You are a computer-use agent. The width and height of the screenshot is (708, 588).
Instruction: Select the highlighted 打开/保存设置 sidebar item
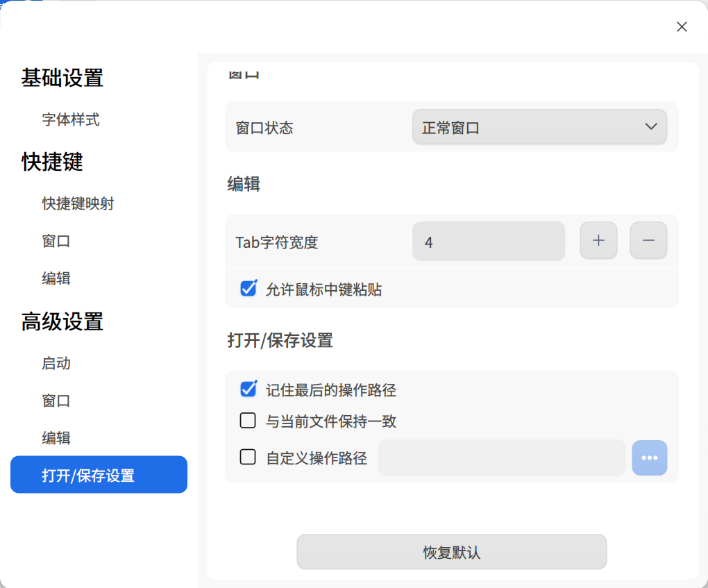[99, 475]
